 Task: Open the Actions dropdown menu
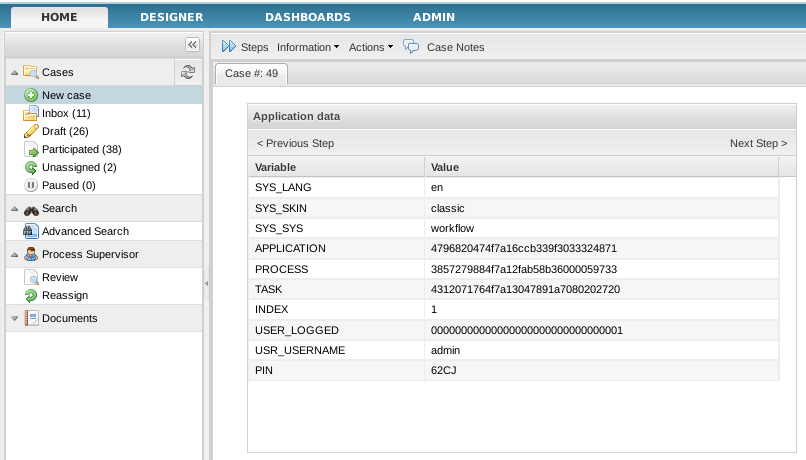pos(370,47)
